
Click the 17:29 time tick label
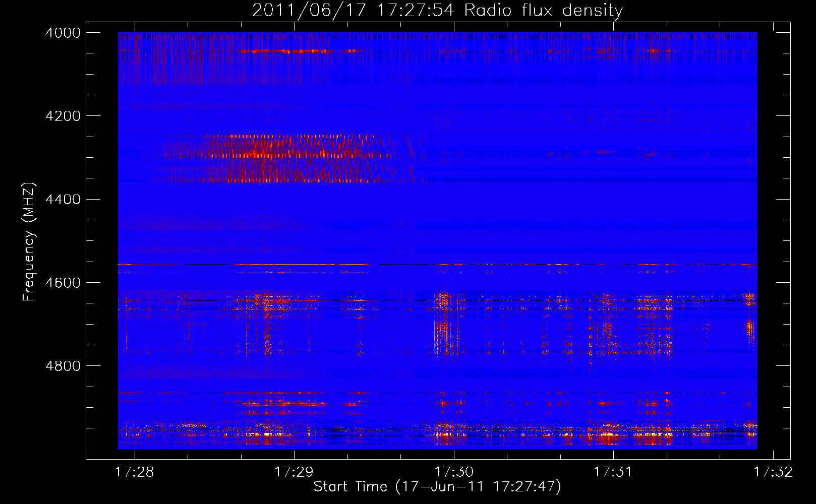[294, 472]
